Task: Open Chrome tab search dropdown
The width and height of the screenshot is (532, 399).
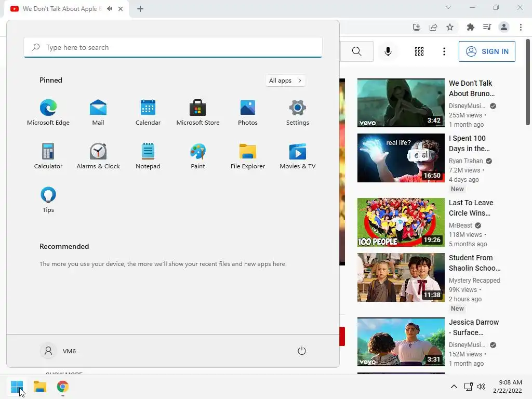Action: [x=448, y=7]
